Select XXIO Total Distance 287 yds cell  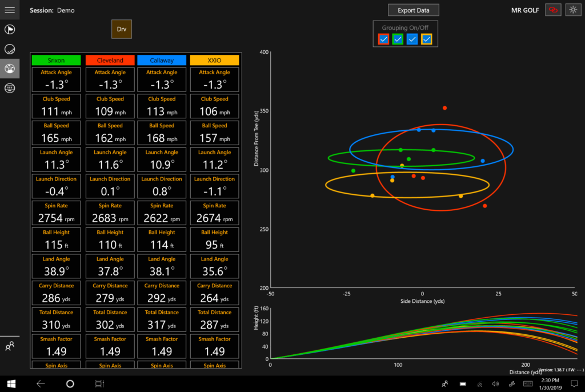(x=215, y=319)
